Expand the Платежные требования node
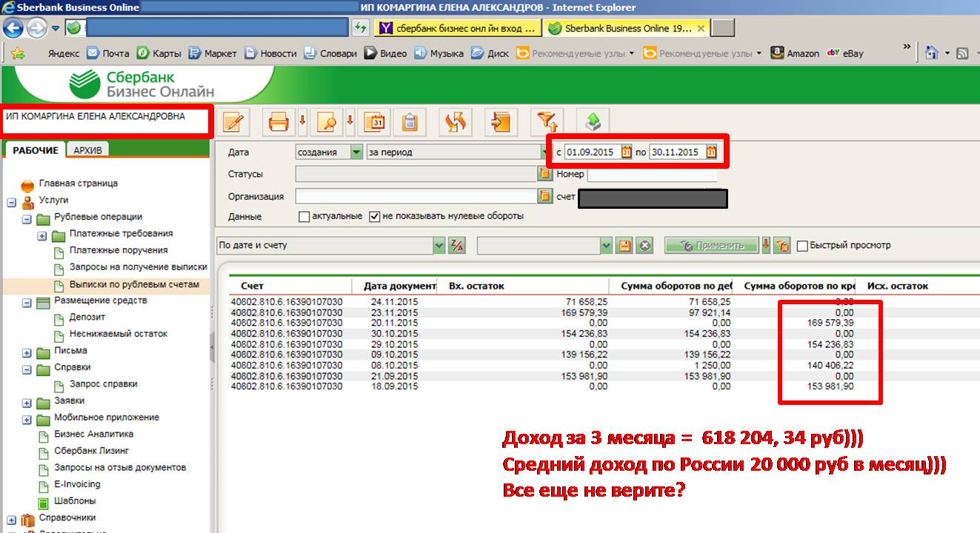Image resolution: width=980 pixels, height=533 pixels. click(42, 236)
